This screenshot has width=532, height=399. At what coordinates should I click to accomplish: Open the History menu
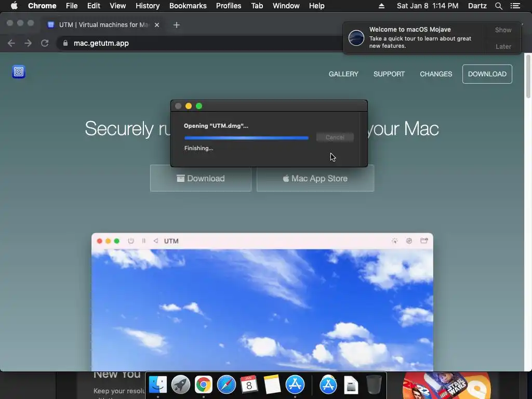(x=148, y=6)
